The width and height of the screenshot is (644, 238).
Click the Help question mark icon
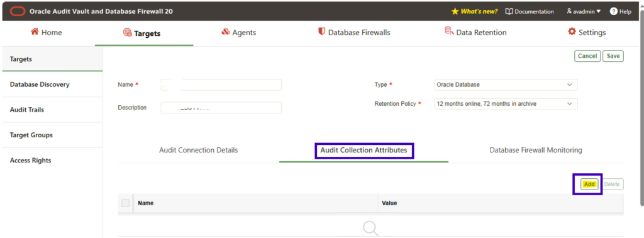tap(614, 11)
